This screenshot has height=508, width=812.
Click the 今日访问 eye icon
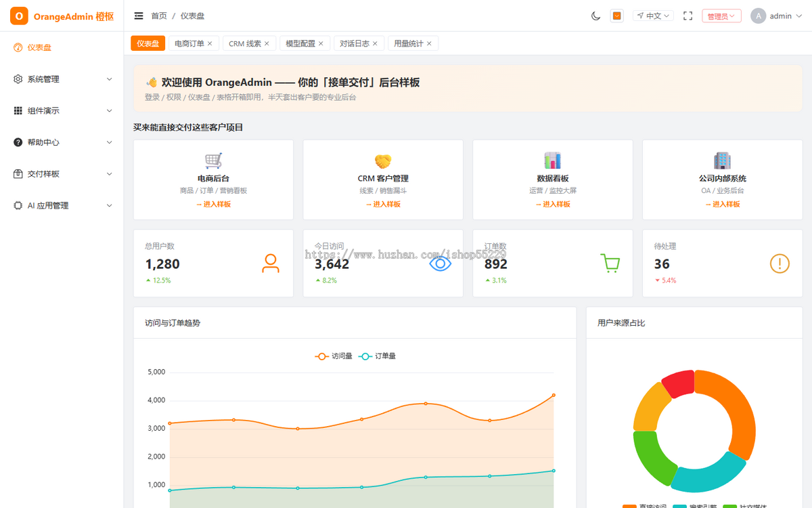coord(441,263)
